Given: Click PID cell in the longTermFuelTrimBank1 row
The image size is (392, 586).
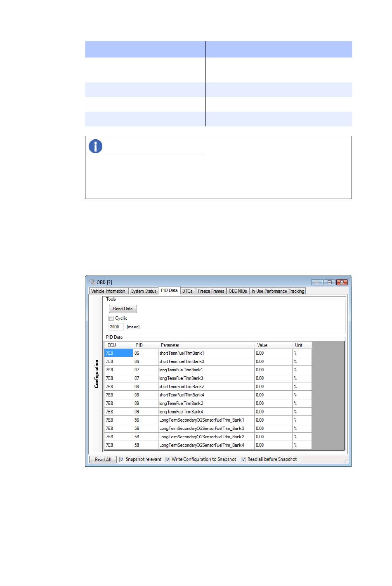Looking at the screenshot, I should pos(145,370).
